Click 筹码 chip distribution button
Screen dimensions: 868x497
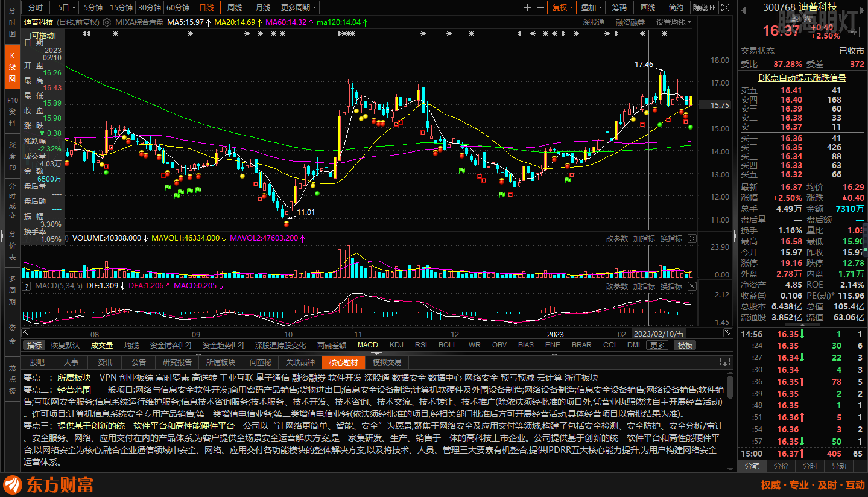tap(619, 8)
